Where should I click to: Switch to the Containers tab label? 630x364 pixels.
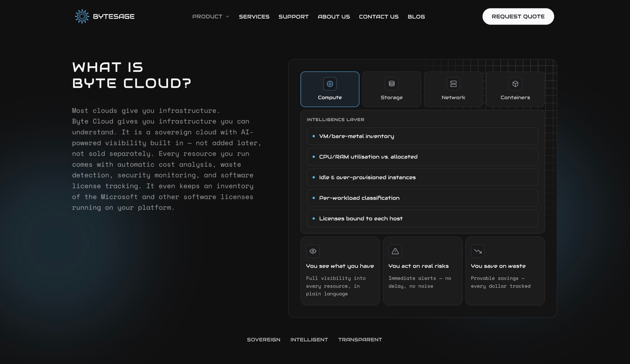coord(515,97)
